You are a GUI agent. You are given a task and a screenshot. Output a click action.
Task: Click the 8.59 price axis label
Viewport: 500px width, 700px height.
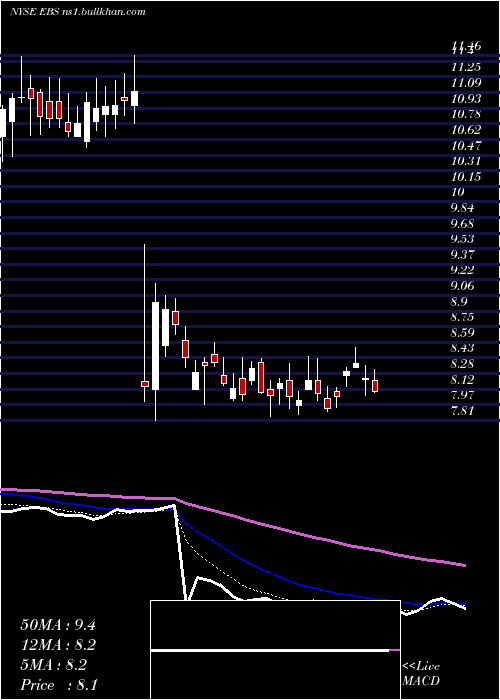(463, 333)
